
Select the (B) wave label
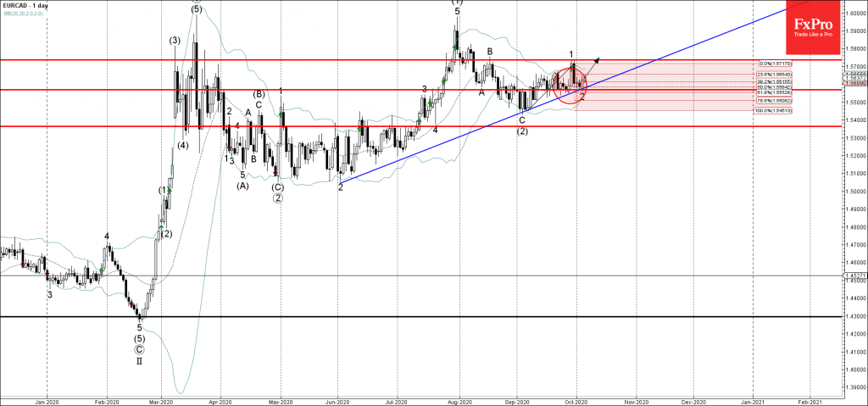[x=259, y=93]
